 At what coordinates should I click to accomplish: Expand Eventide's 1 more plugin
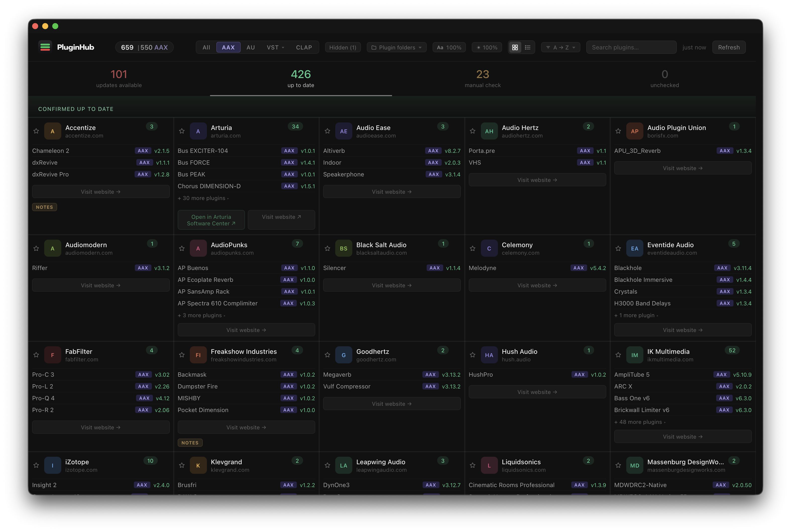click(x=636, y=315)
